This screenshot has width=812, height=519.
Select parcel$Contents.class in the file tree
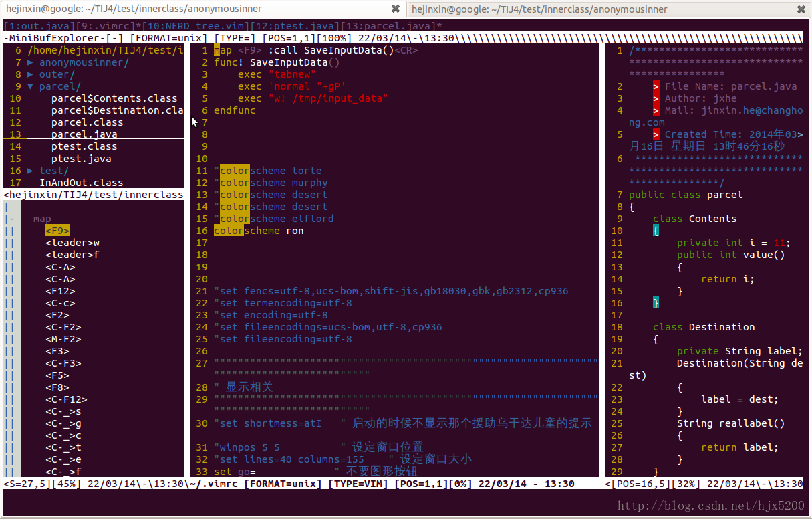point(114,98)
